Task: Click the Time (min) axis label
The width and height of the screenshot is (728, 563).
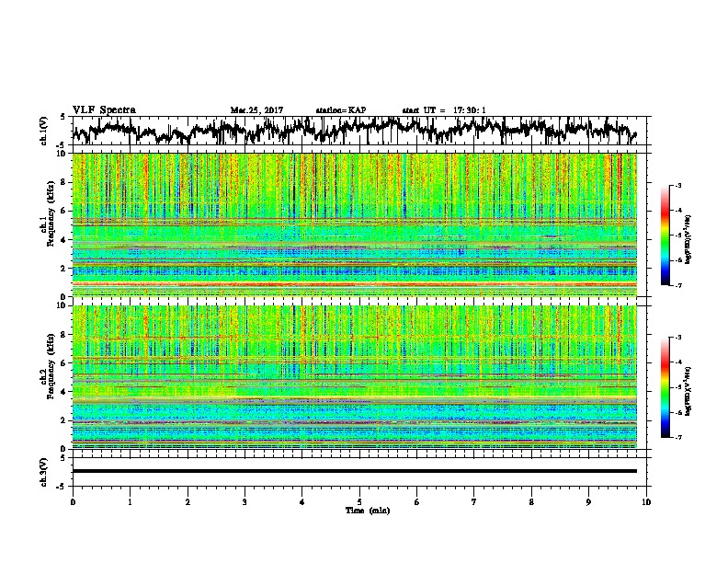Action: point(368,511)
